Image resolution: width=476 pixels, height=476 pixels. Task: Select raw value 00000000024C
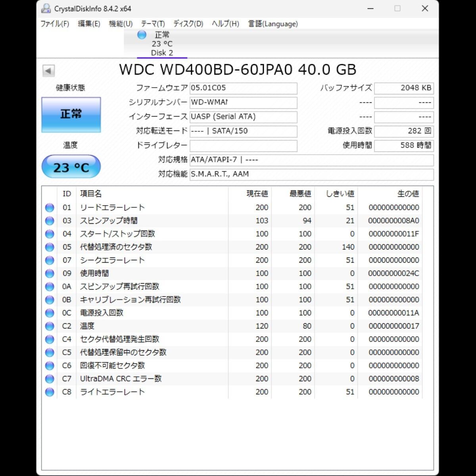393,273
